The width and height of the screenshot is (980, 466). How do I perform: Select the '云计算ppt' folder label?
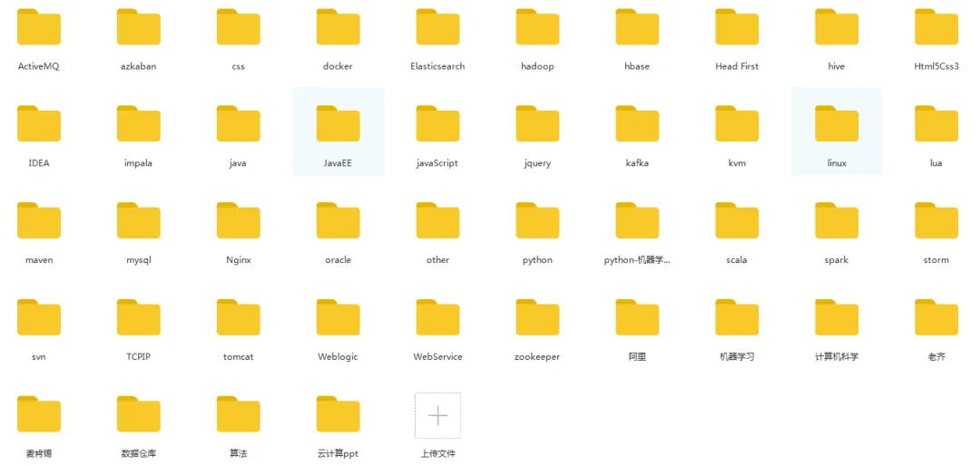point(338,453)
